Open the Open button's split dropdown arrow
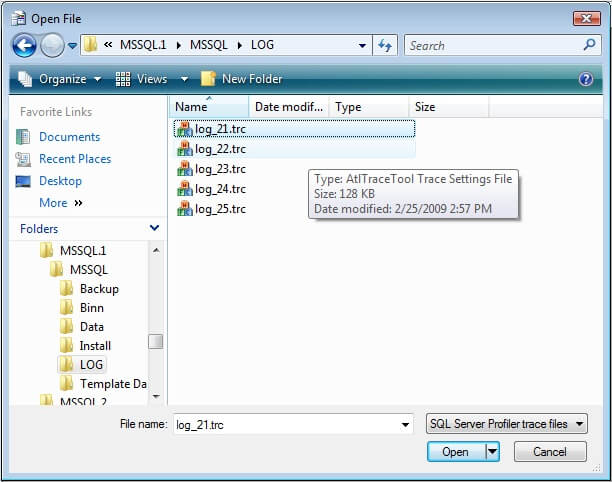The image size is (612, 482). pos(492,452)
